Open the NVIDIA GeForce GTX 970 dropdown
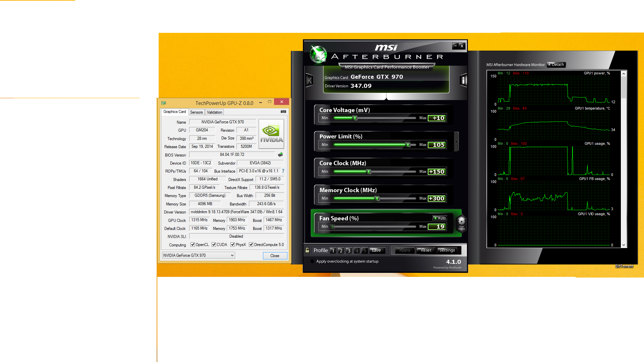The image size is (644, 362). (x=198, y=255)
